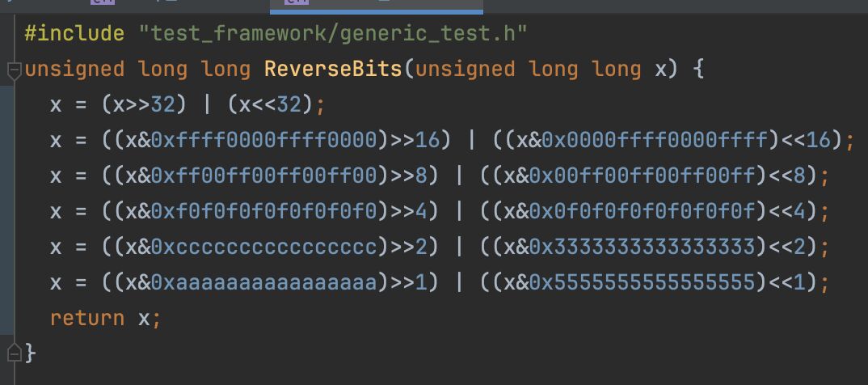Viewport: 868px width, 385px height.
Task: Collapse the ReverseBits function fold marker
Action: click(15, 71)
